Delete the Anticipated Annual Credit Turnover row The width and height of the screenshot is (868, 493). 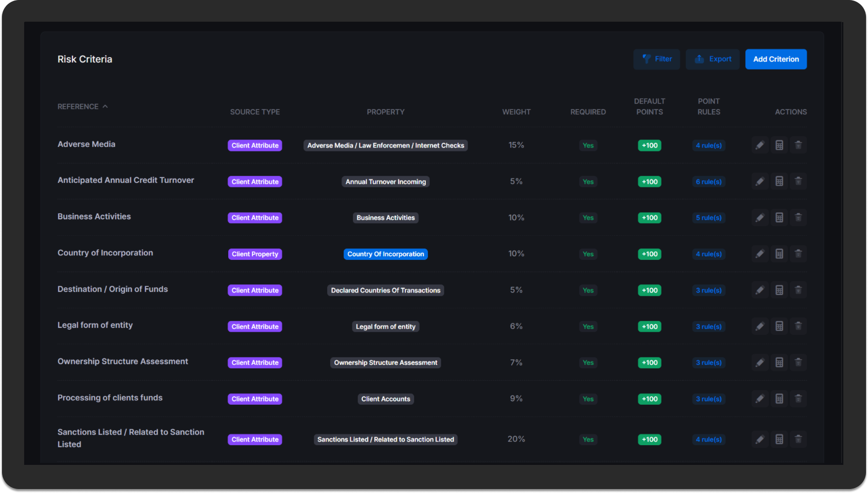(798, 181)
